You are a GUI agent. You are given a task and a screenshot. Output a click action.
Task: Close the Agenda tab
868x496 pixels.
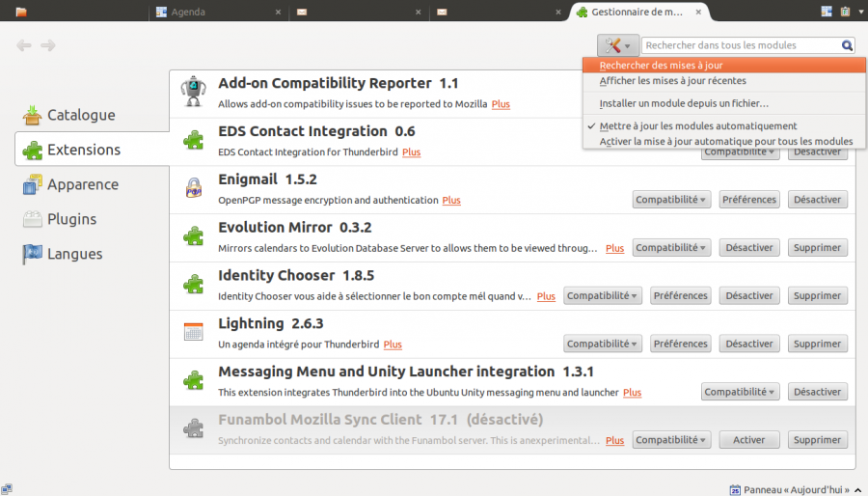point(278,12)
